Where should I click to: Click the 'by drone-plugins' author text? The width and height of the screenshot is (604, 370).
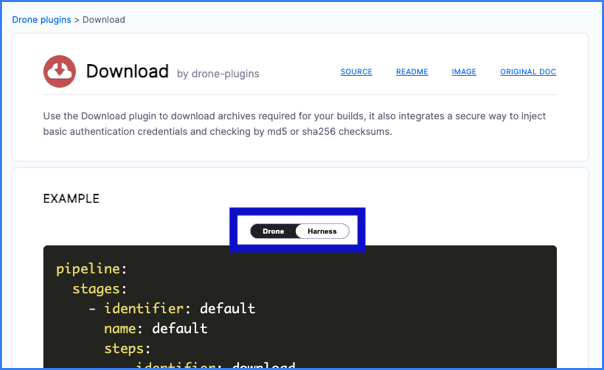pyautogui.click(x=218, y=74)
